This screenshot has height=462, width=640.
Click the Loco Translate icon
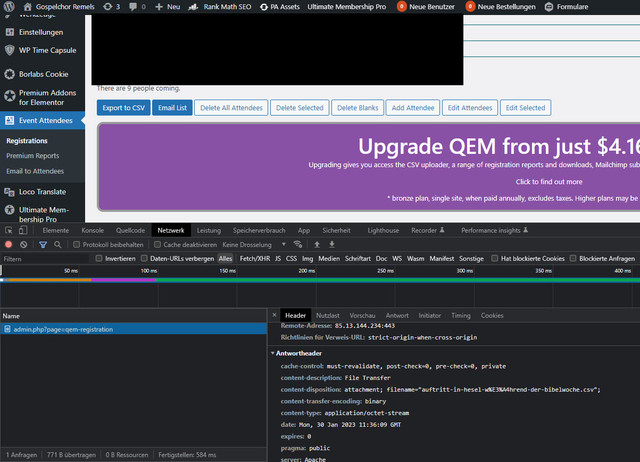pos(10,192)
